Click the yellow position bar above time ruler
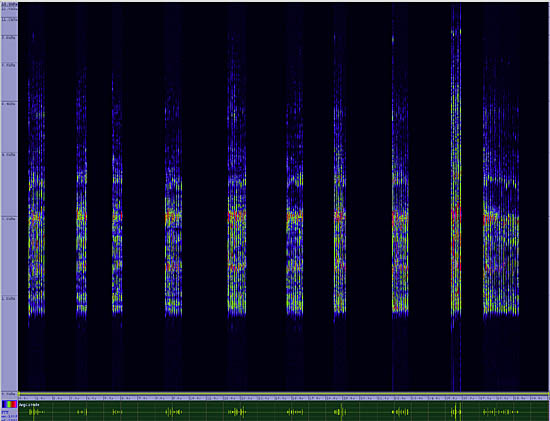This screenshot has width=550, height=421. click(284, 394)
